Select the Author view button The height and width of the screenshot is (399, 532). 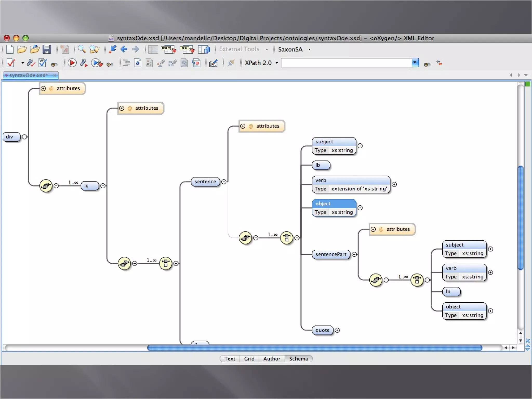[272, 359]
